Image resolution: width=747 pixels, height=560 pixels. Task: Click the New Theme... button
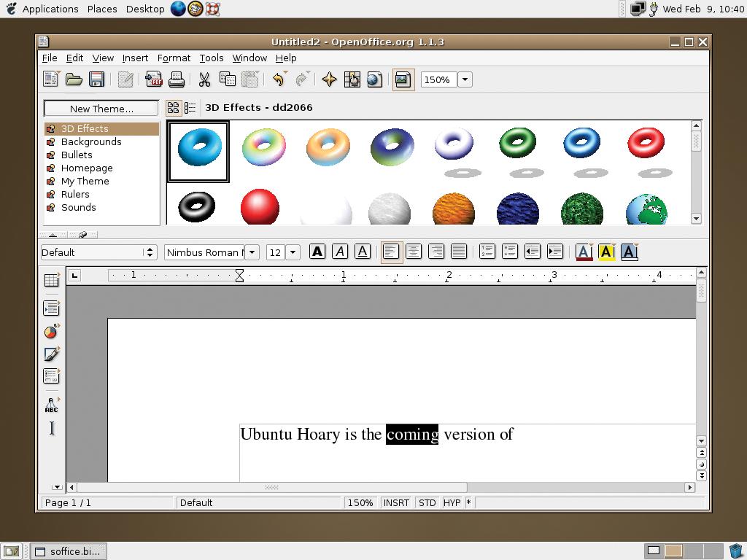click(101, 109)
